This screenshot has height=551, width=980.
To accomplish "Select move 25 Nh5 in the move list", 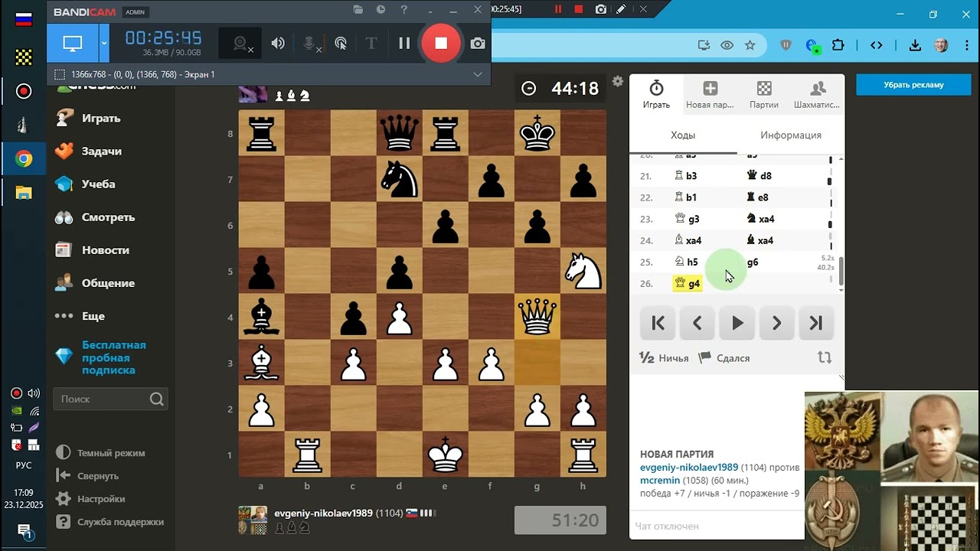I will pos(687,262).
